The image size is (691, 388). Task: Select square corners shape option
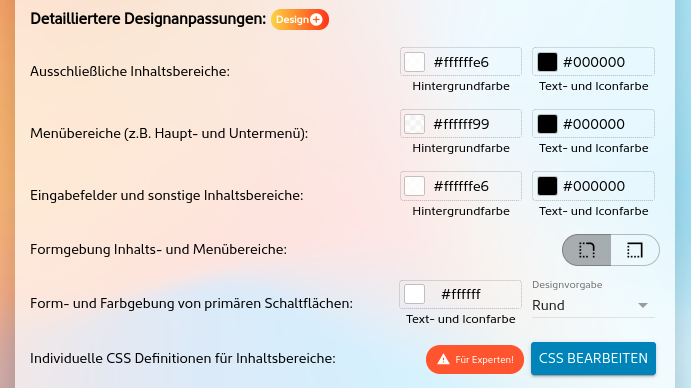click(x=635, y=250)
